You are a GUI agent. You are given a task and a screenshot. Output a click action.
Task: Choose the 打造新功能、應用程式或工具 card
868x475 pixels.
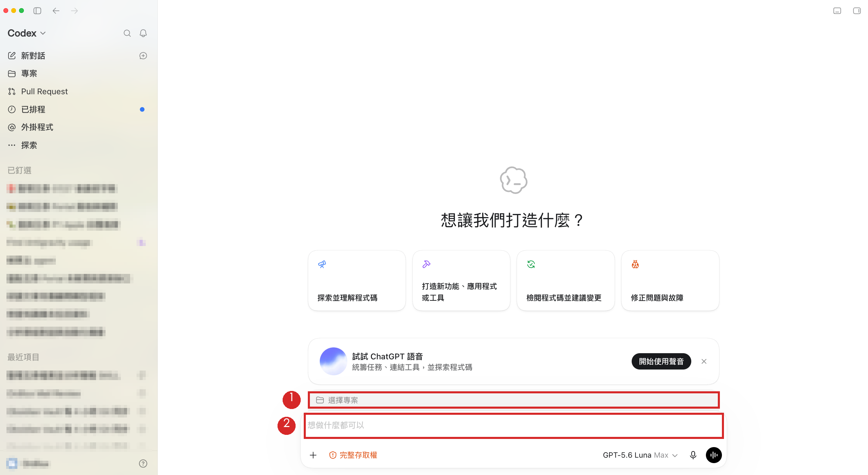click(x=461, y=281)
